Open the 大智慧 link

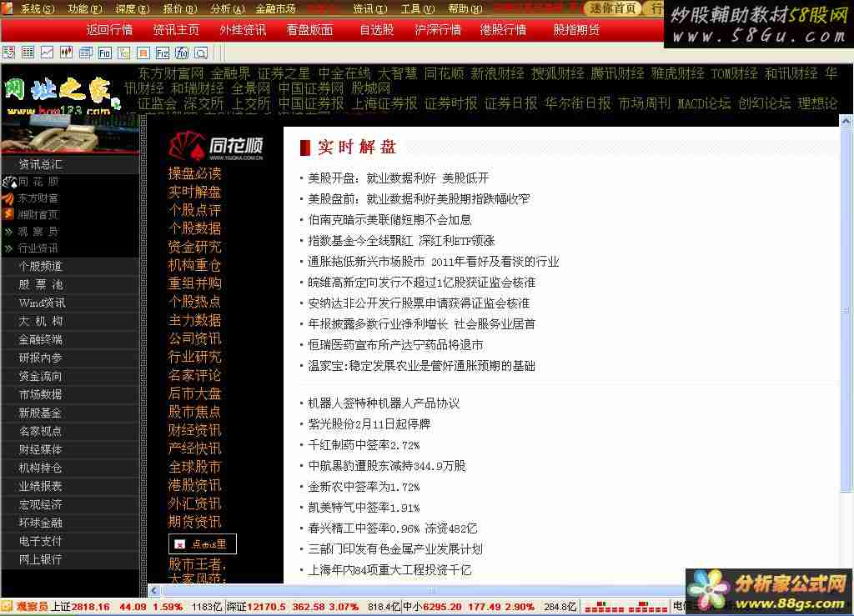(397, 73)
